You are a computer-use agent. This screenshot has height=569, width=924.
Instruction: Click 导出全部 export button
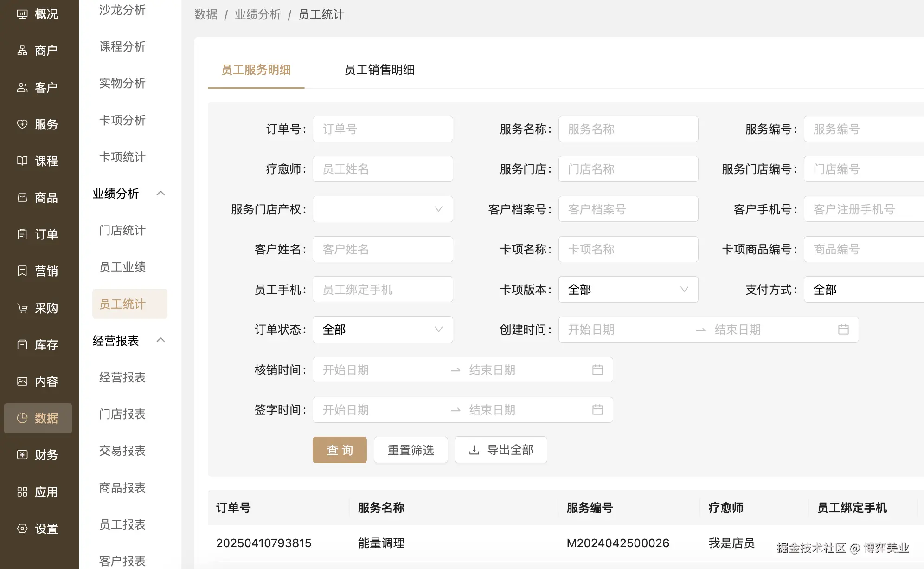tap(501, 450)
